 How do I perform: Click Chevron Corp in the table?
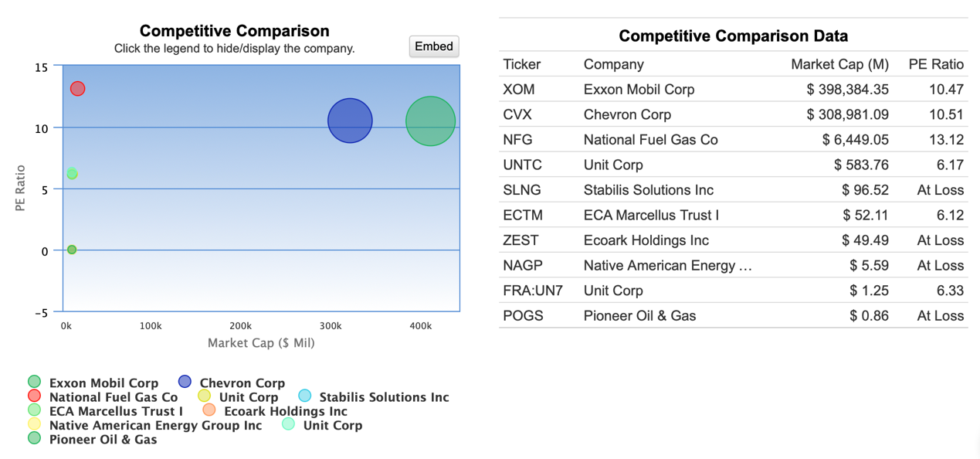[x=627, y=114]
